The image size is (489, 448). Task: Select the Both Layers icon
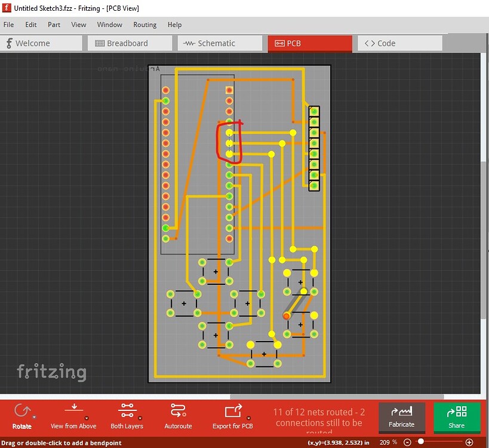tap(127, 410)
